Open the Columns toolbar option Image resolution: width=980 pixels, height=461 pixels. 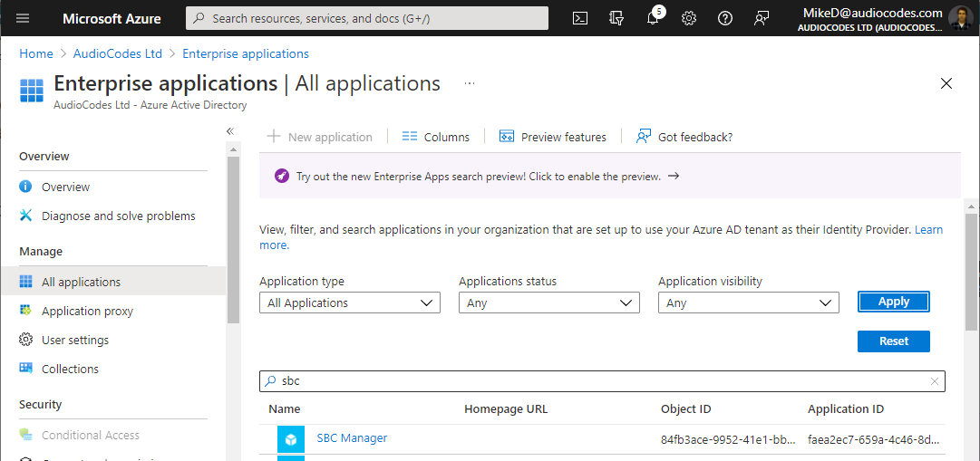pos(436,137)
